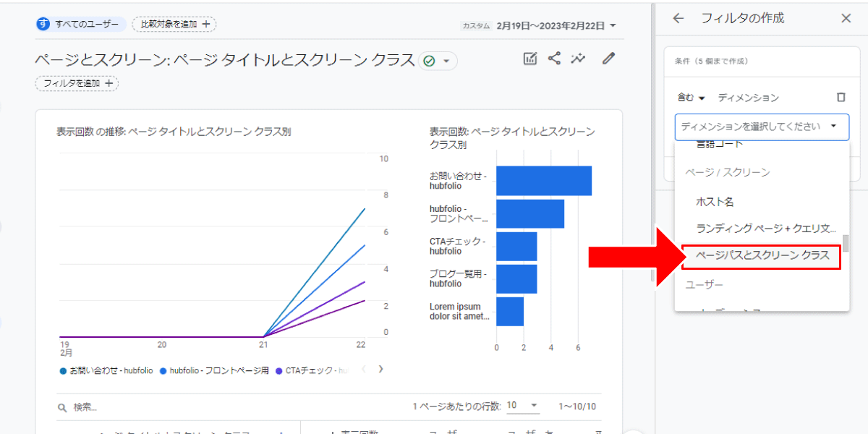The image size is (868, 434).
Task: Change rows per page dropdown showing 10
Action: pyautogui.click(x=523, y=406)
